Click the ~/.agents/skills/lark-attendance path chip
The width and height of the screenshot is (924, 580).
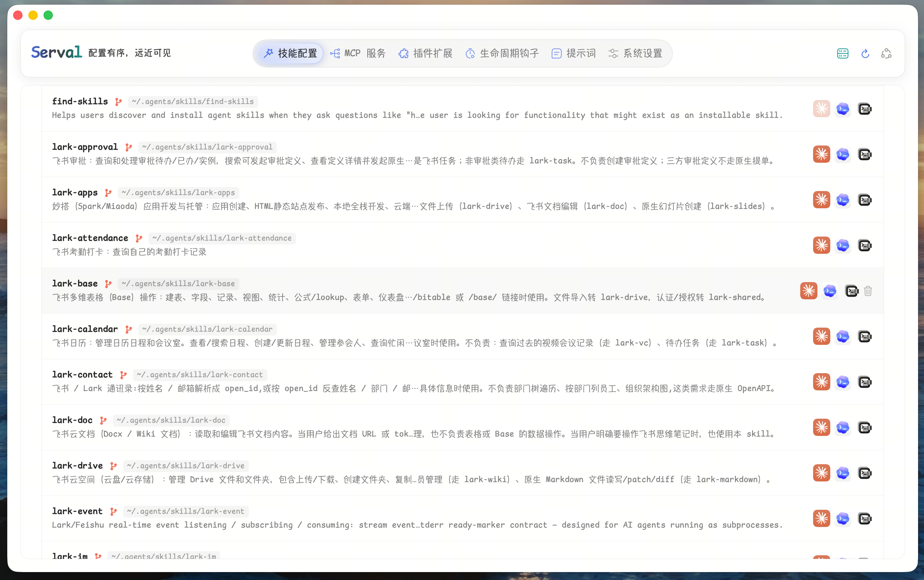pyautogui.click(x=222, y=238)
